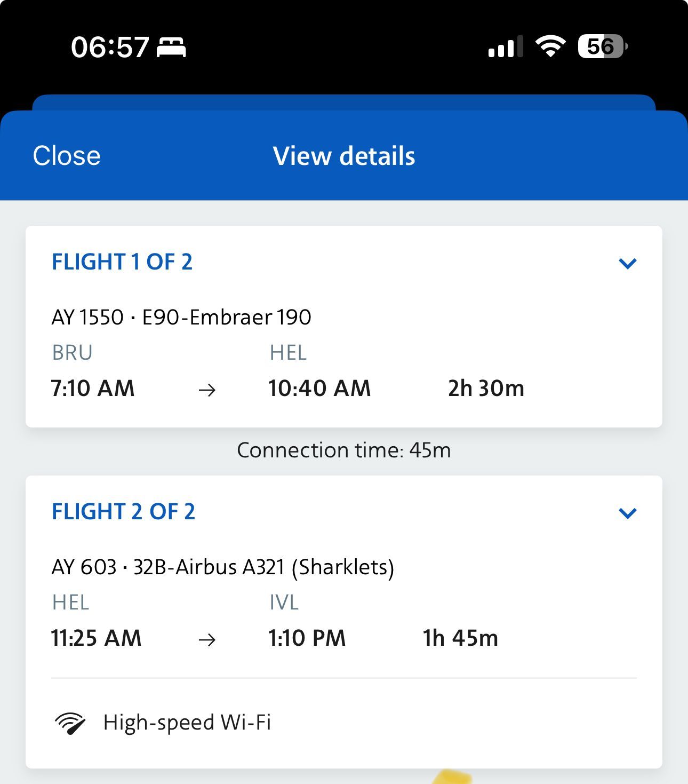
Task: Tap the View details title
Action: [344, 156]
